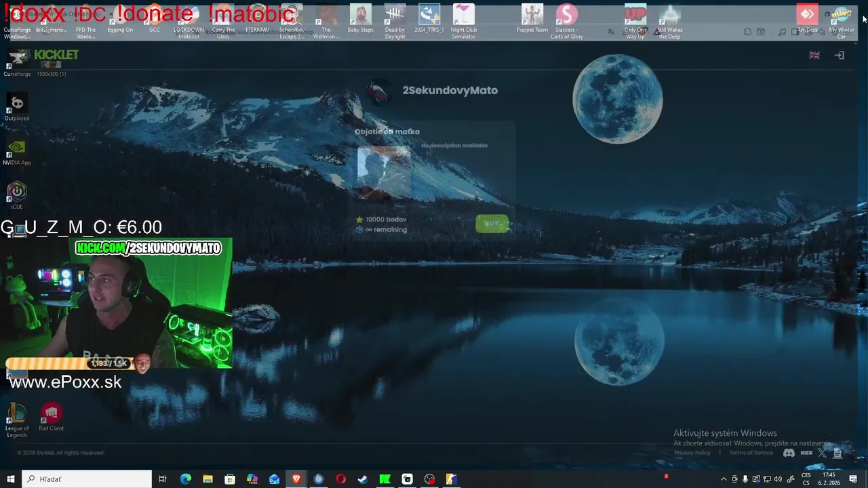Open the Riot Client desktop shortcut
The height and width of the screenshot is (488, 868).
click(51, 417)
